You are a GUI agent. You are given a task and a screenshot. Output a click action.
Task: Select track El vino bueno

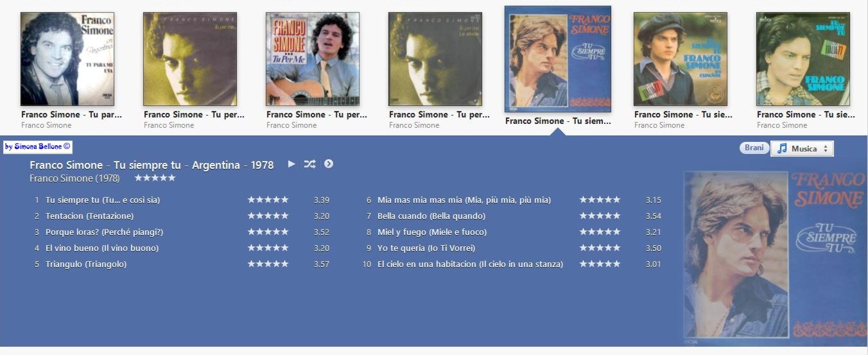tap(102, 248)
